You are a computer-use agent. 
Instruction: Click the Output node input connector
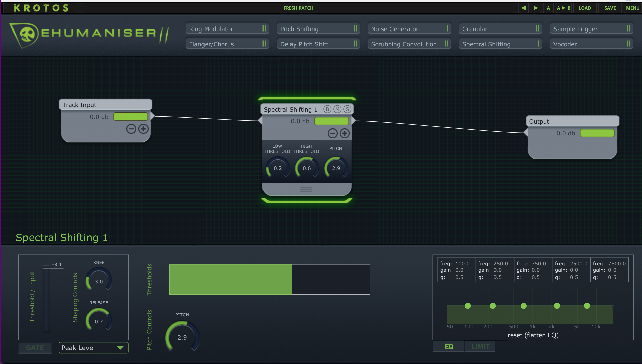[x=526, y=133]
